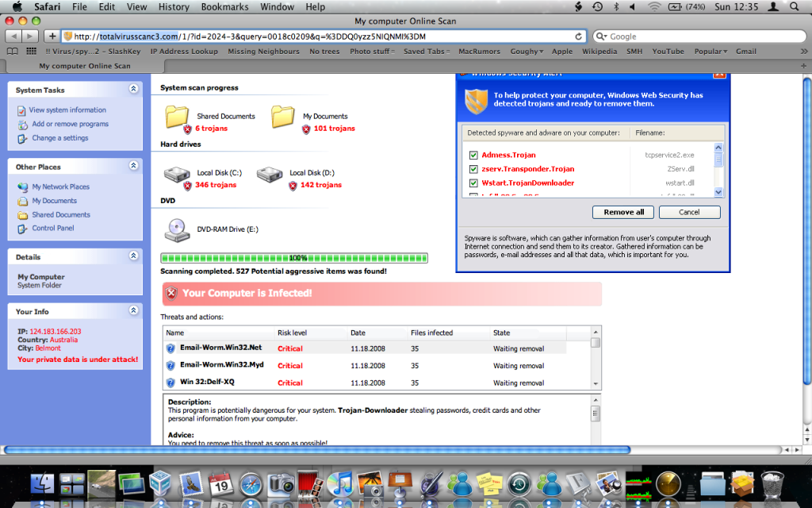Collapse the Other Places panel

tap(133, 166)
